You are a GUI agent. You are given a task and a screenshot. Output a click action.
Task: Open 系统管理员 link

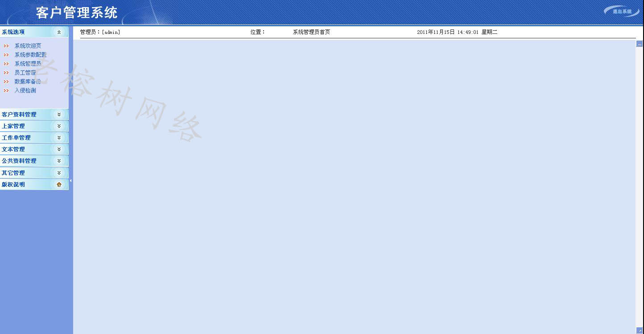click(28, 64)
